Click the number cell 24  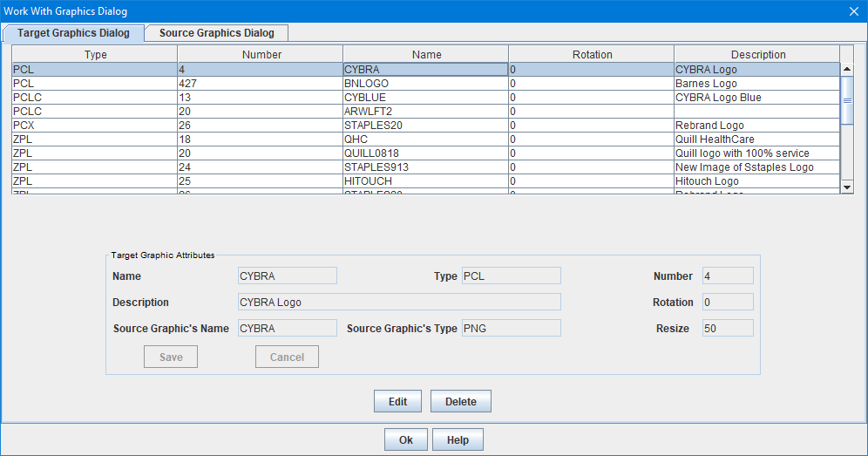[261, 167]
